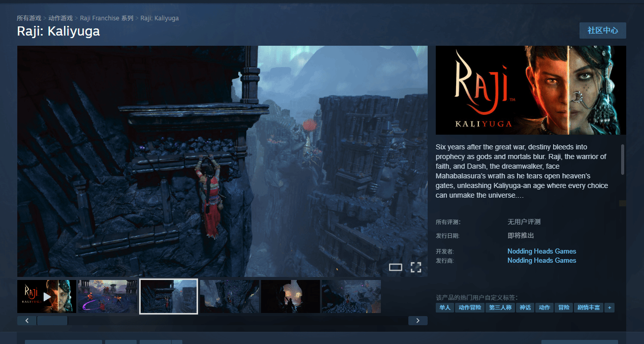Open the publisher Nodding Heads Games link
The width and height of the screenshot is (644, 344).
click(x=541, y=260)
